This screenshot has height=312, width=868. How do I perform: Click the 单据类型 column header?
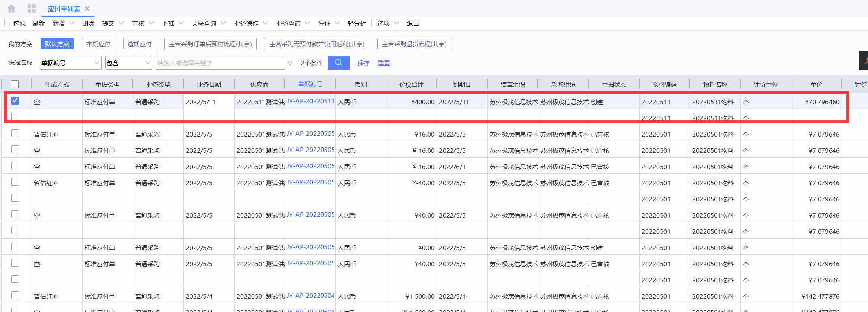tap(108, 84)
